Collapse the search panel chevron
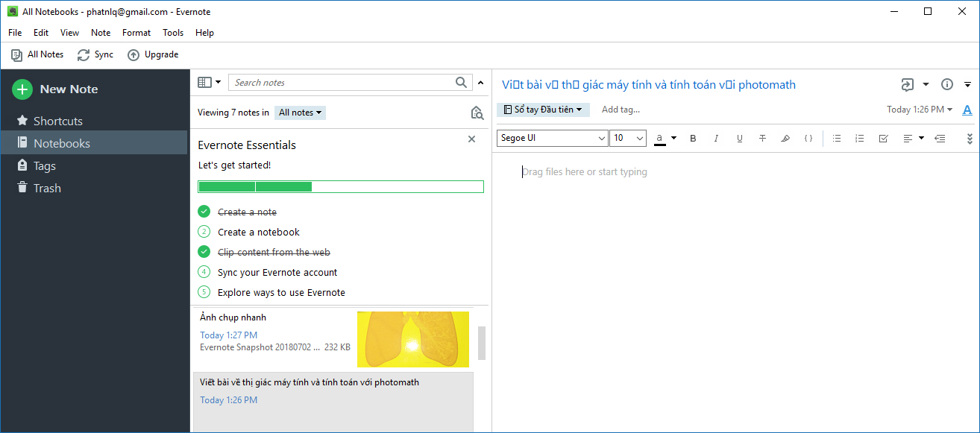This screenshot has width=980, height=433. [x=481, y=83]
